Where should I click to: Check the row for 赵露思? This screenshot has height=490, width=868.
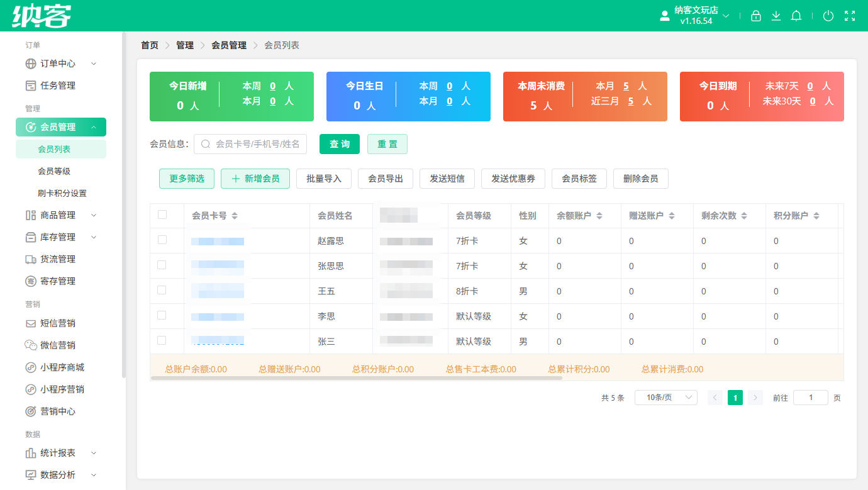click(x=162, y=240)
